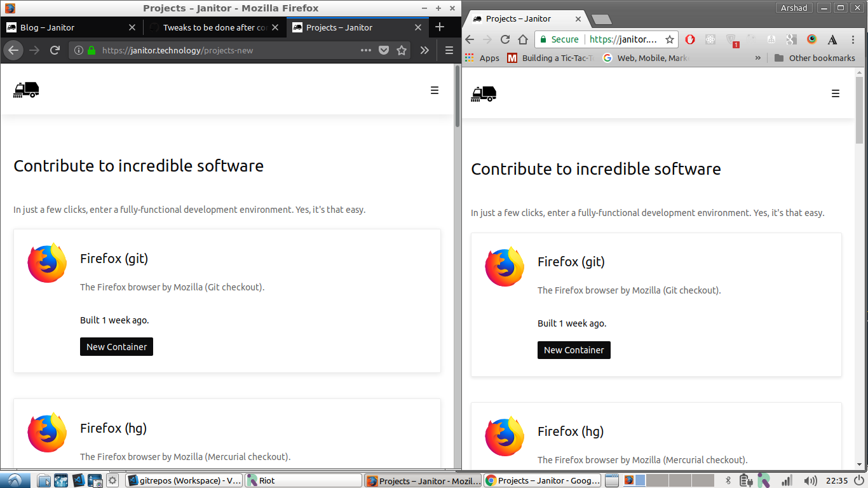Click the Arshad profile button in Chrome
868x488 pixels.
pos(794,8)
